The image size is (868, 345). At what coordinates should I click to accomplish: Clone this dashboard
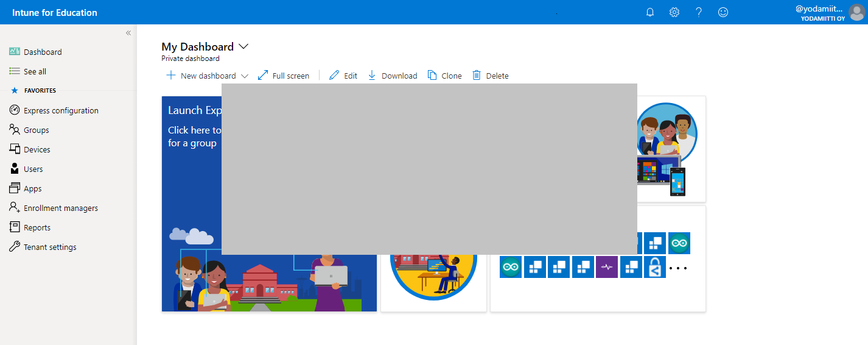tap(445, 76)
